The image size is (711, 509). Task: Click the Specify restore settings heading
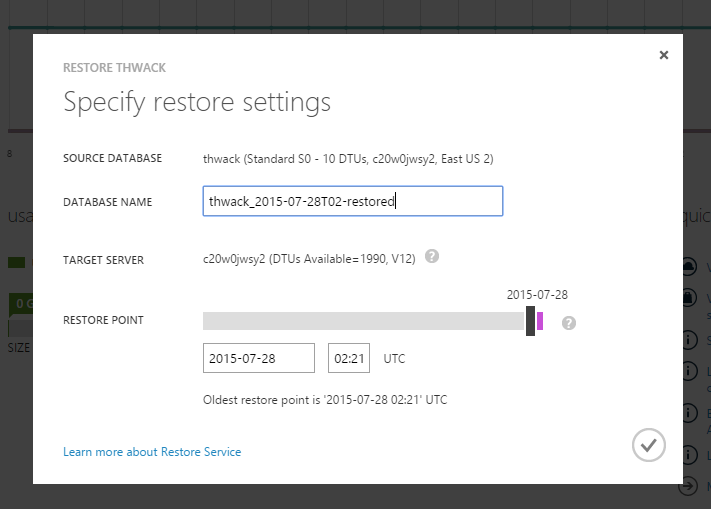pyautogui.click(x=197, y=102)
